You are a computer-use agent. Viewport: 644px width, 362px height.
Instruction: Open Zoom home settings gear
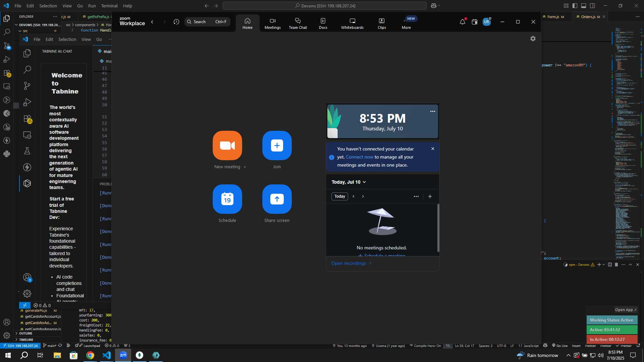(x=533, y=39)
